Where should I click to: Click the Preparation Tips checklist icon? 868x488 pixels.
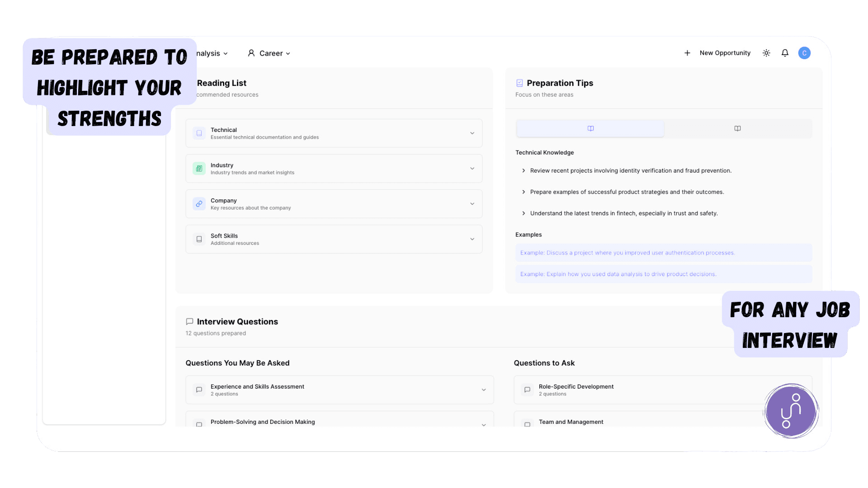[519, 83]
